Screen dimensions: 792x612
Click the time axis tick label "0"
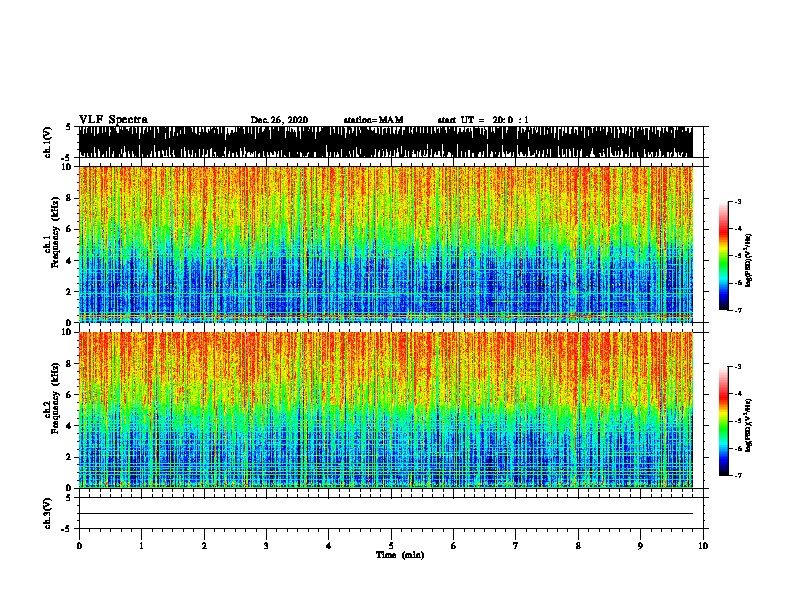(x=79, y=545)
